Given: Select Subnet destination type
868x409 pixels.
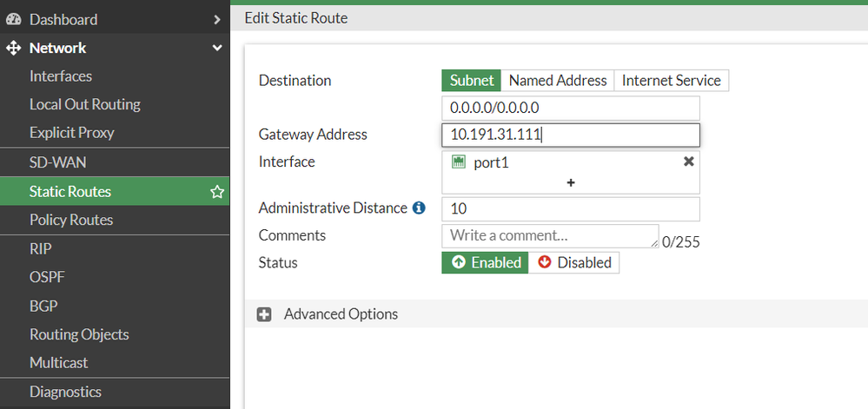Looking at the screenshot, I should [x=472, y=81].
